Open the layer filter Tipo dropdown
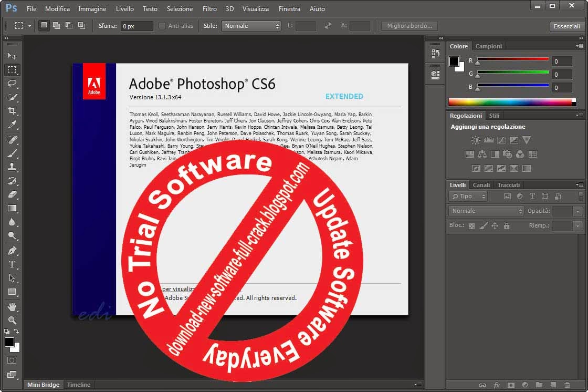The height and width of the screenshot is (392, 588). (468, 197)
